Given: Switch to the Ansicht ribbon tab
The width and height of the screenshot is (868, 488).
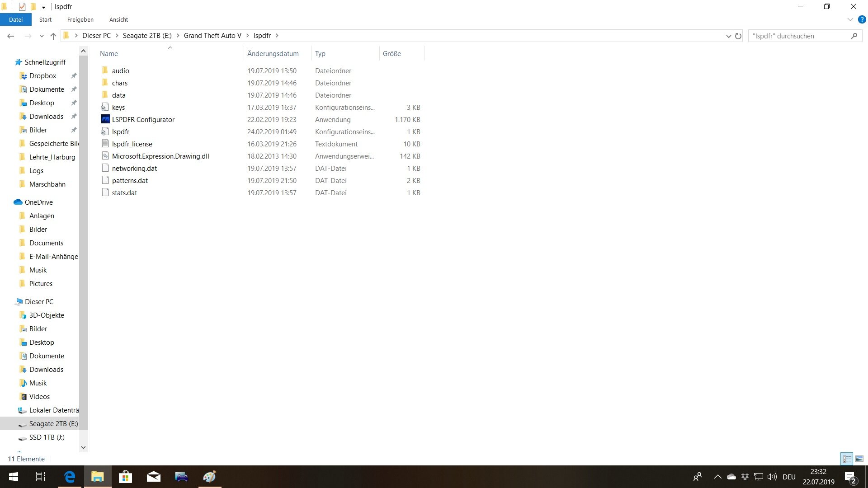Looking at the screenshot, I should [x=118, y=19].
